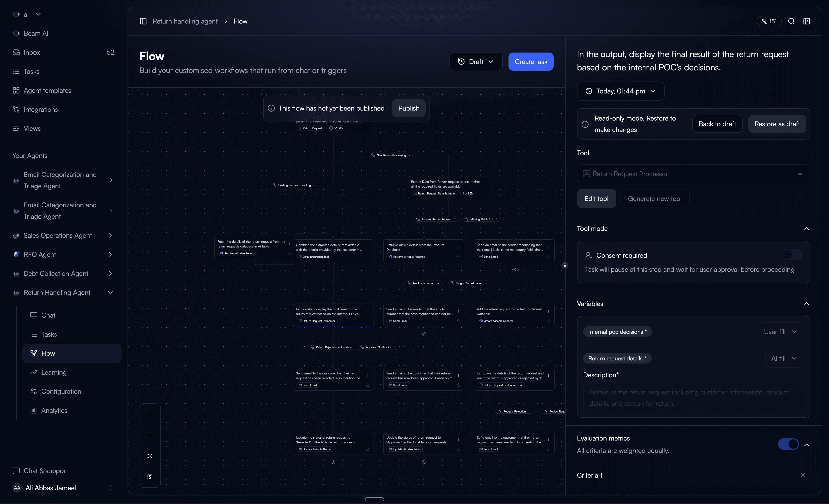Toggle the right side panel icon
829x504 pixels.
[806, 21]
